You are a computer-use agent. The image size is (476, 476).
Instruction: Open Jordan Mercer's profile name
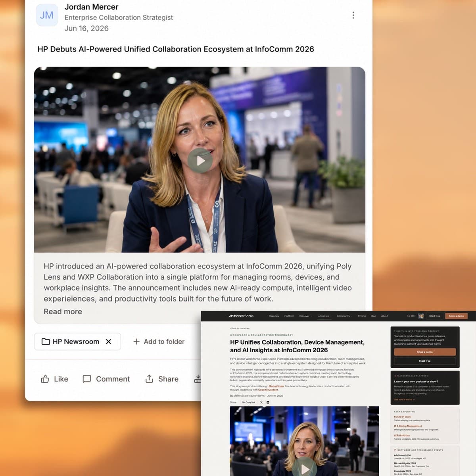(92, 7)
